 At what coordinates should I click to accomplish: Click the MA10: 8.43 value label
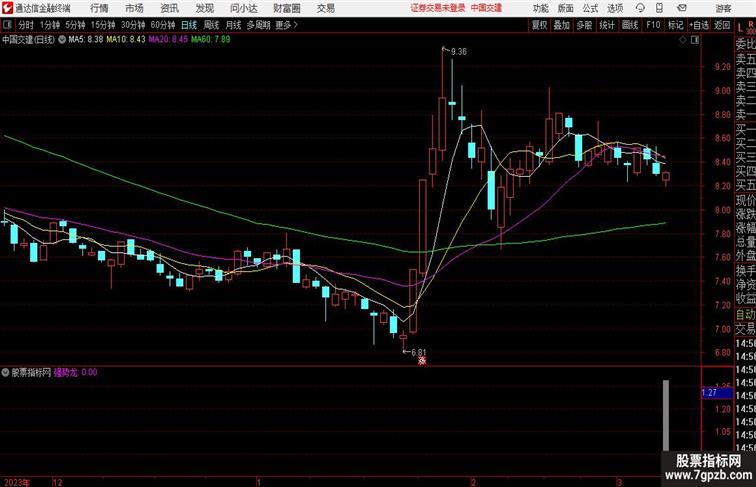point(125,40)
